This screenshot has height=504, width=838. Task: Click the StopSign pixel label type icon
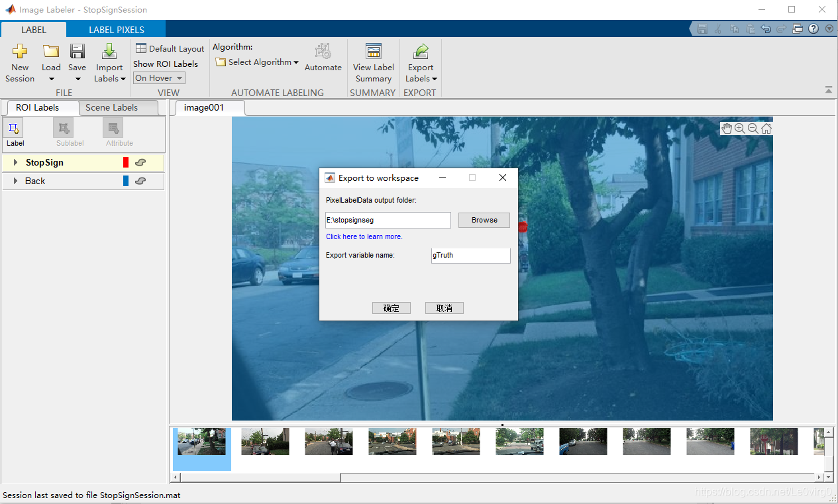point(140,162)
